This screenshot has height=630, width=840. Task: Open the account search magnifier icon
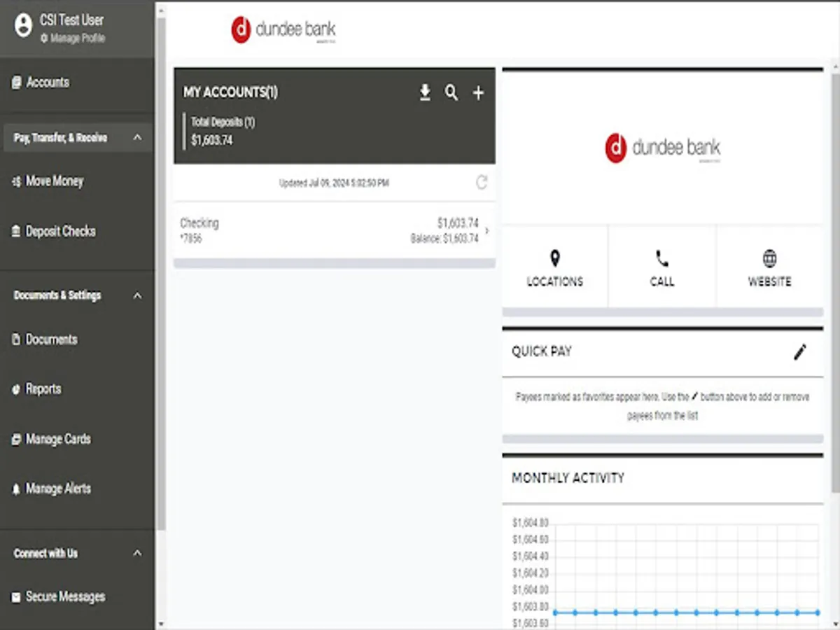pyautogui.click(x=451, y=92)
